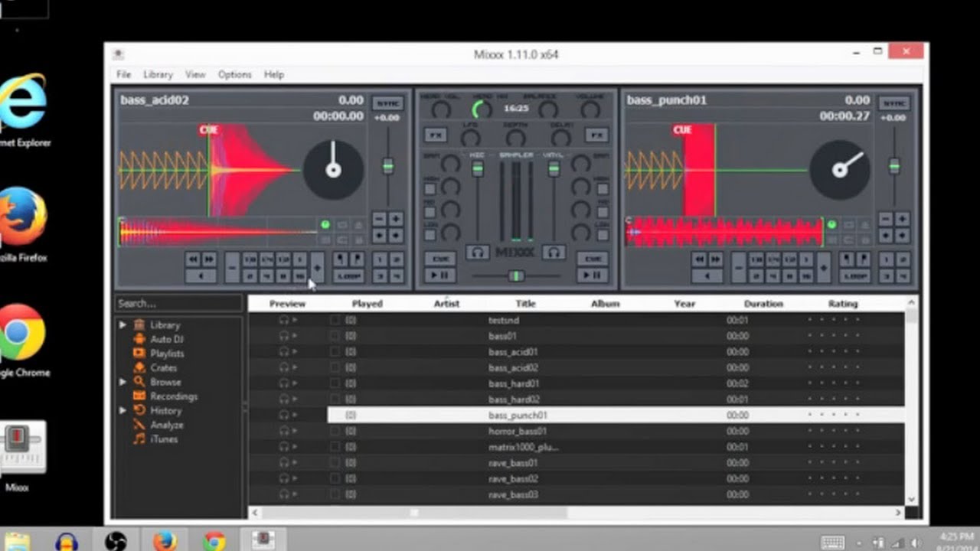Toggle the LOW kill switch beside the MIC fader

point(430,235)
